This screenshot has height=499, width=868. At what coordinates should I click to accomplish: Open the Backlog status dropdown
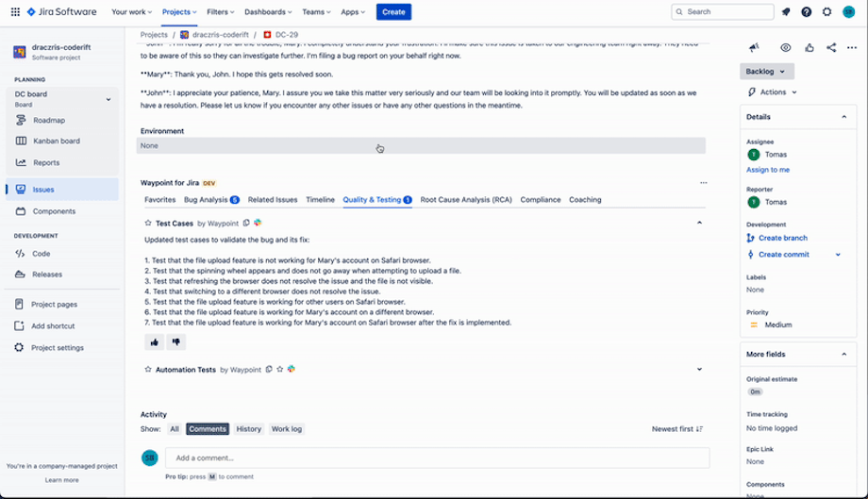[767, 72]
